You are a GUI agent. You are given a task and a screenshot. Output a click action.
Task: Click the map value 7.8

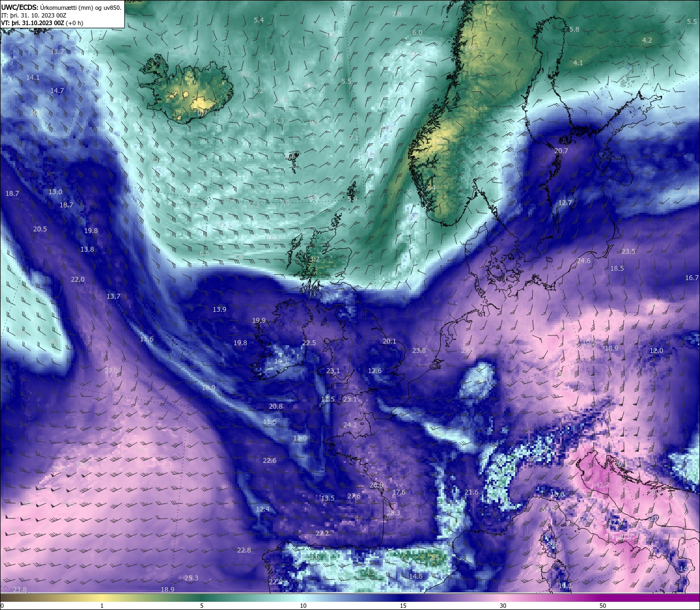396,14
